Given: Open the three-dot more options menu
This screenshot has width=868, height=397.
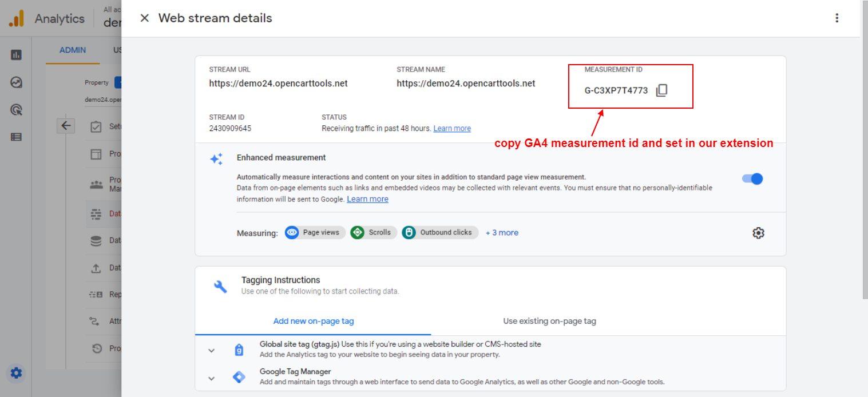Looking at the screenshot, I should [837, 18].
